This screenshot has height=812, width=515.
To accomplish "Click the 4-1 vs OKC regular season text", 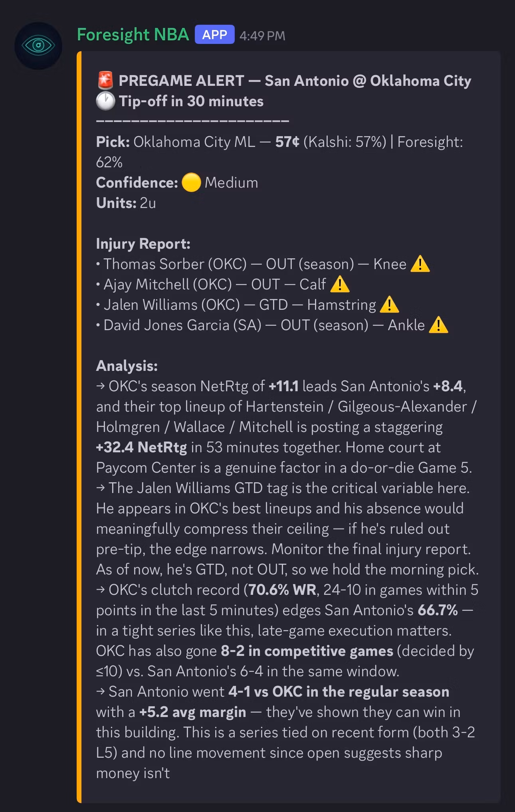I will (339, 691).
